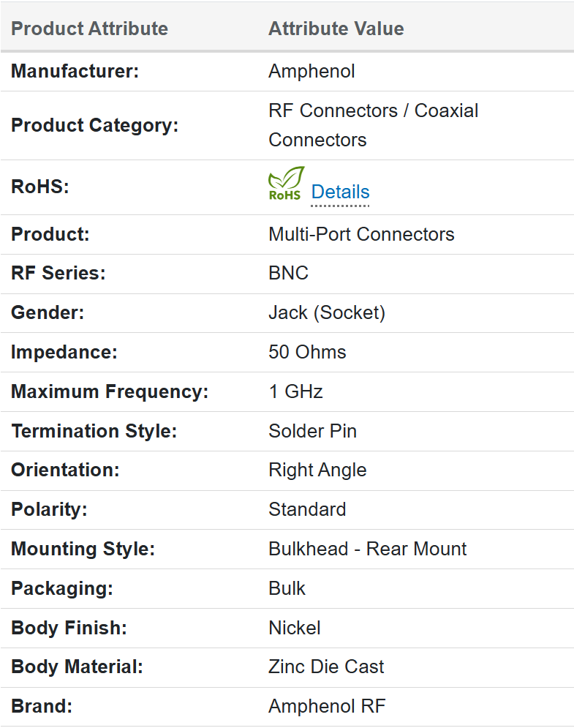Click the Zinc Die Cast value
The width and height of the screenshot is (574, 728).
tap(326, 667)
